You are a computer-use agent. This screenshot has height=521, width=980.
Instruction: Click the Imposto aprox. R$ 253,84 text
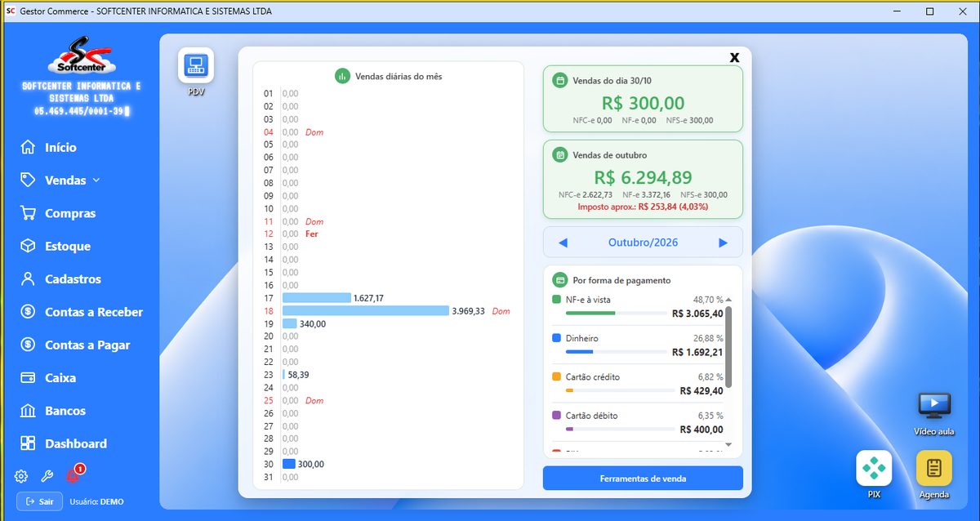pos(643,207)
